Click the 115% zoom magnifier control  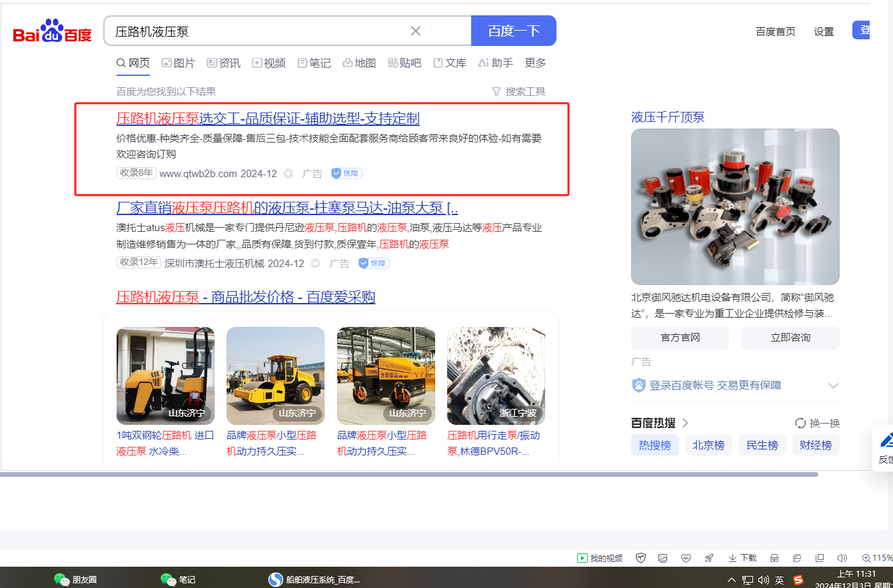click(877, 558)
